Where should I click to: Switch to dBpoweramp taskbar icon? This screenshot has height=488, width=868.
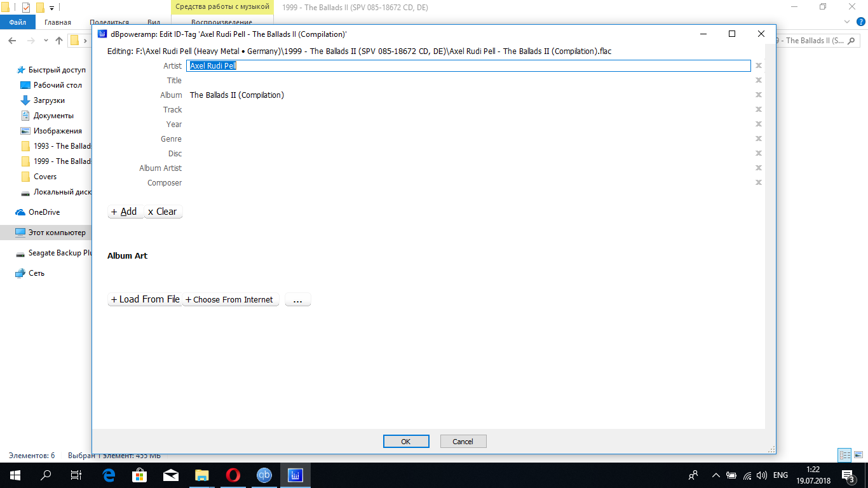pyautogui.click(x=295, y=475)
